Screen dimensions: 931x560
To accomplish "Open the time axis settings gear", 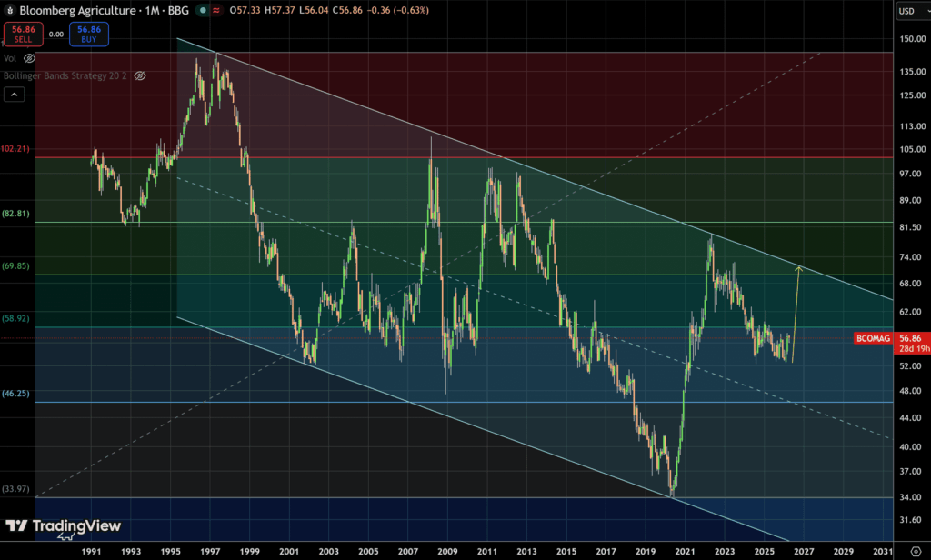I will point(915,551).
